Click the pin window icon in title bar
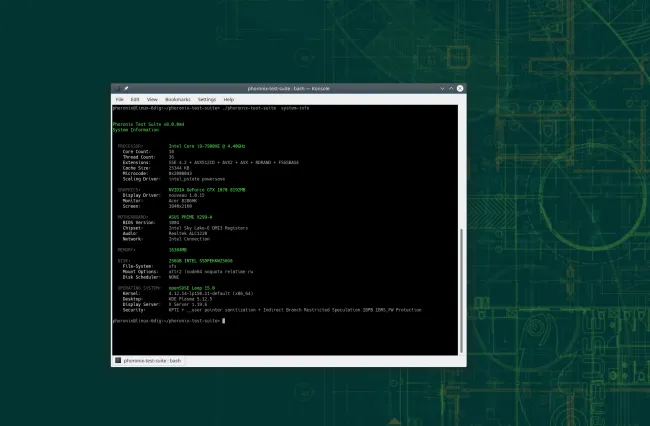 (126, 88)
